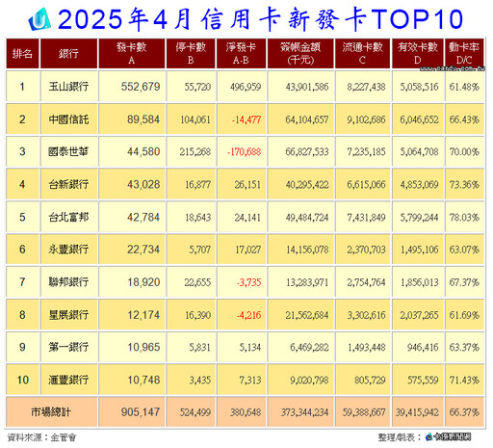Click activity rate 71.43%
493x448 pixels.
464,381
